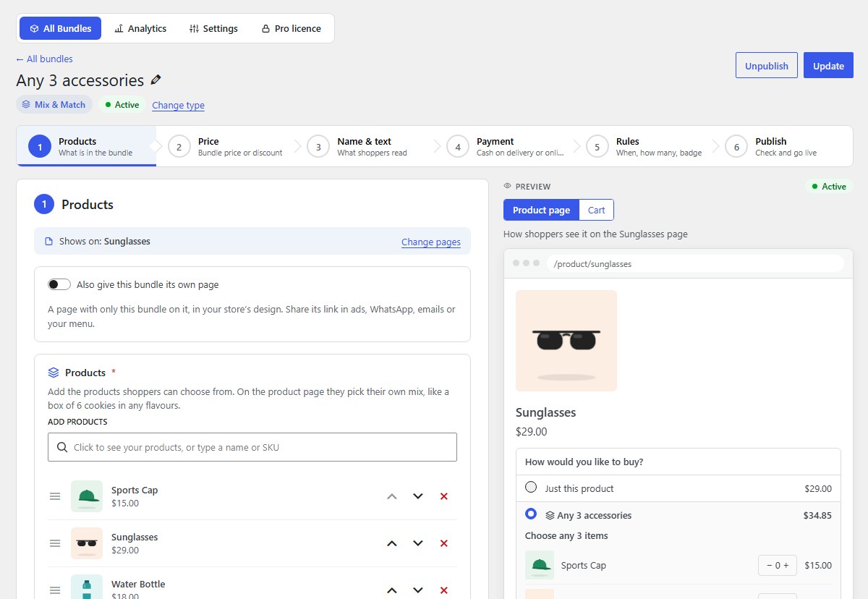Click the large Sunglasses preview image

[566, 341]
